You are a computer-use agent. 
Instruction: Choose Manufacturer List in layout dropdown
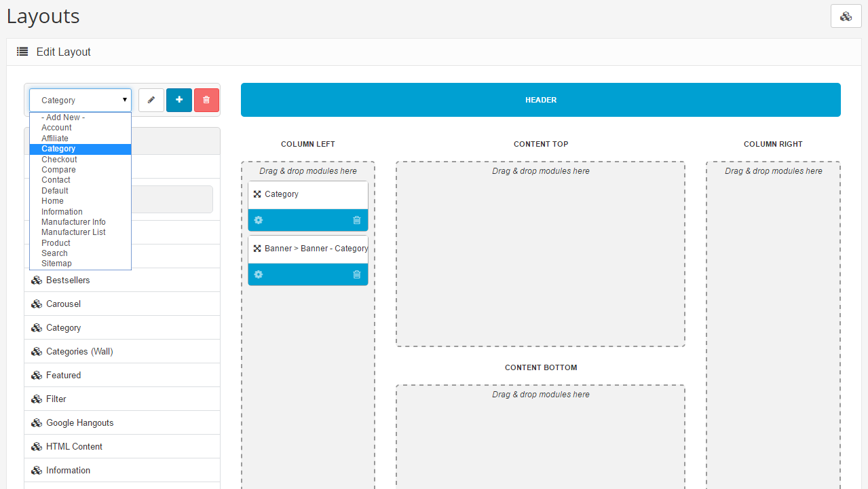pyautogui.click(x=80, y=232)
